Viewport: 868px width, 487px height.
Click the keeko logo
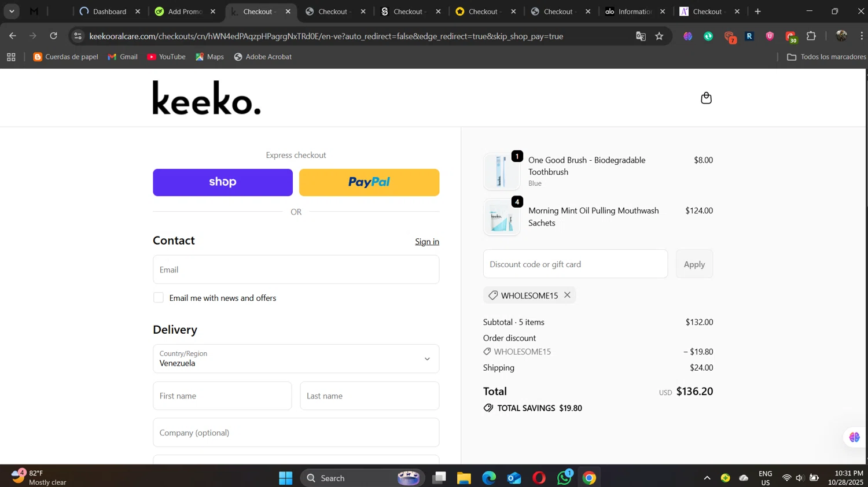click(207, 98)
